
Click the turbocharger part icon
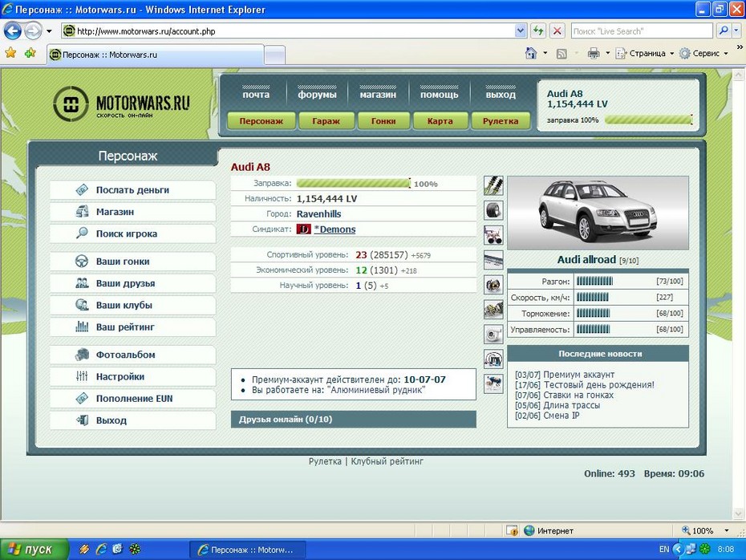point(493,334)
